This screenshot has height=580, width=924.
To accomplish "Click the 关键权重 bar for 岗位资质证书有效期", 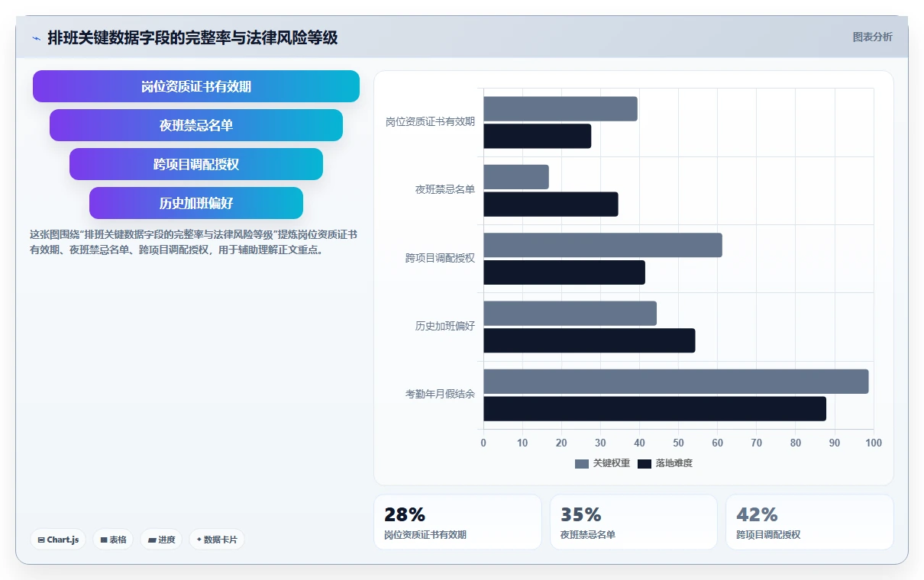I will (x=561, y=109).
